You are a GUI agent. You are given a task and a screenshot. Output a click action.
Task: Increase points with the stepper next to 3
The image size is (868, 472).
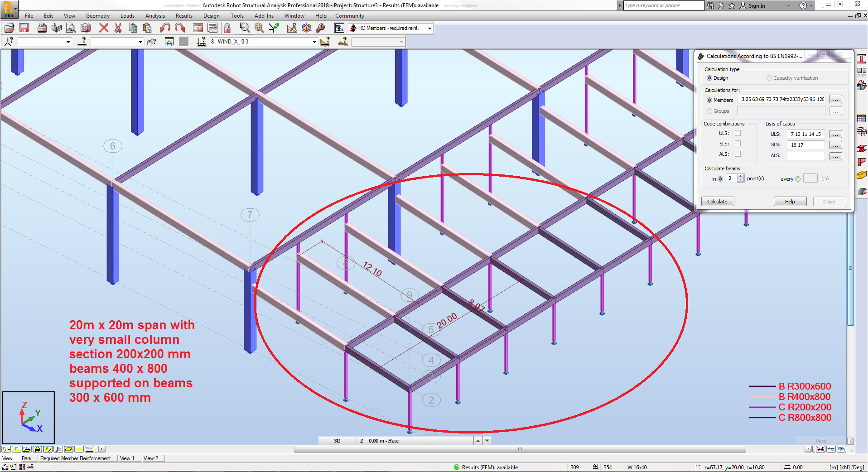tap(741, 176)
